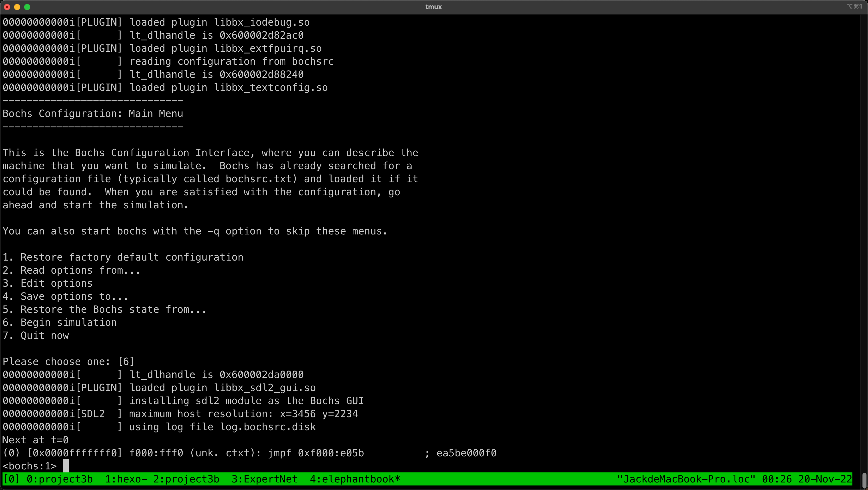Viewport: 868px width, 490px height.
Task: Select tmux window 4:elephantbook*
Action: [355, 479]
